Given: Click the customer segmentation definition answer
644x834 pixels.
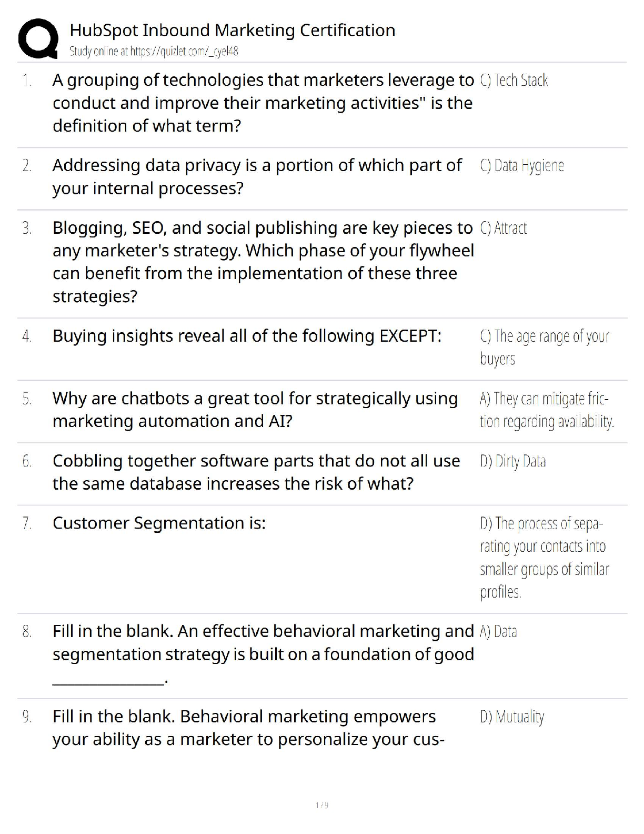Looking at the screenshot, I should [x=544, y=558].
